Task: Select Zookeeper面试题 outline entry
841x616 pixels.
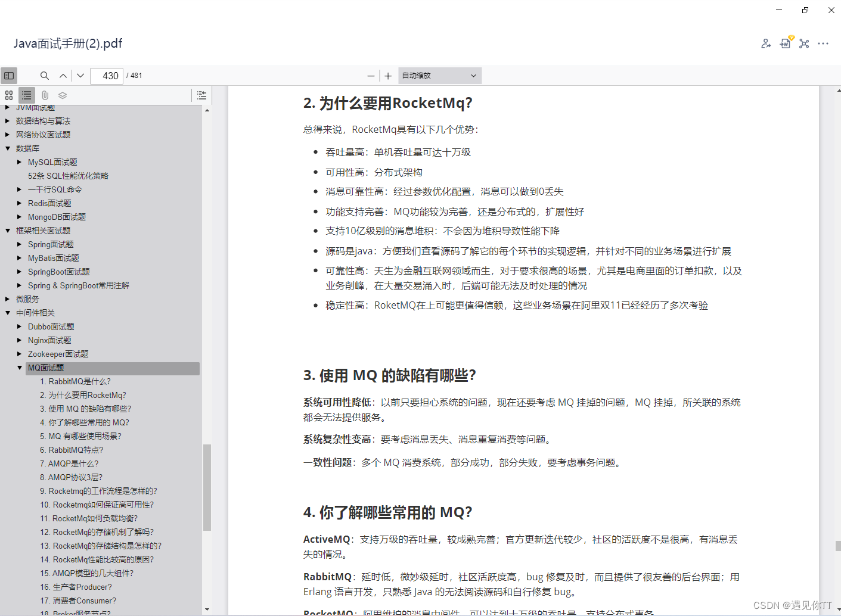Action: point(58,354)
